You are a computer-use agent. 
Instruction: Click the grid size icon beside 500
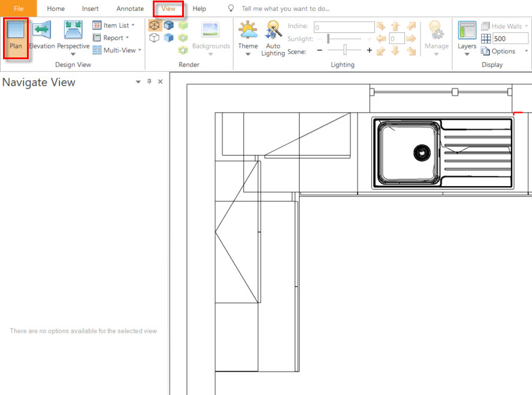pyautogui.click(x=485, y=39)
